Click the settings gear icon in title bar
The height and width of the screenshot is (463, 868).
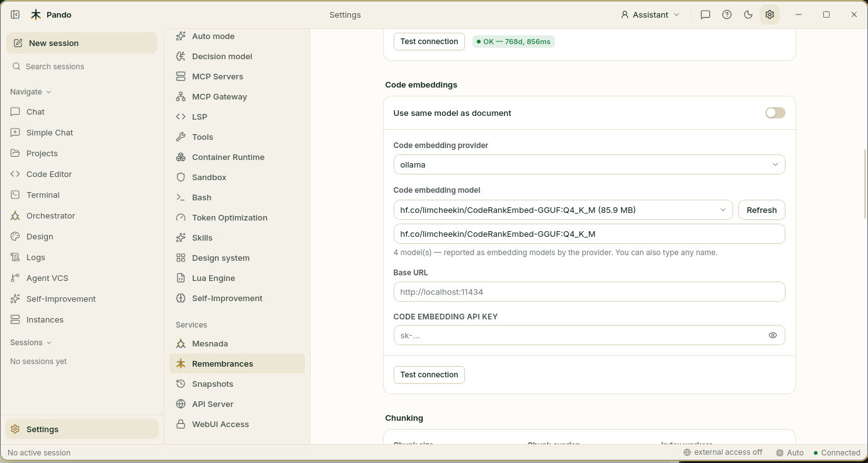[x=770, y=14]
